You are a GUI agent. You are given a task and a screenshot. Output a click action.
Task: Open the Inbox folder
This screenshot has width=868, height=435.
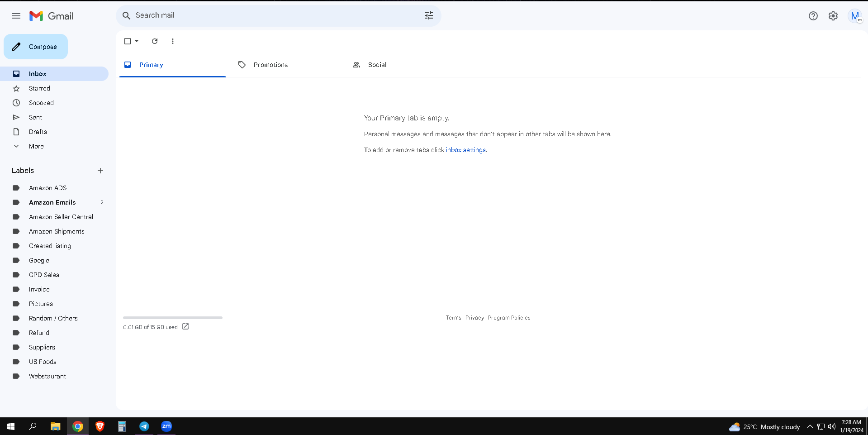54,74
